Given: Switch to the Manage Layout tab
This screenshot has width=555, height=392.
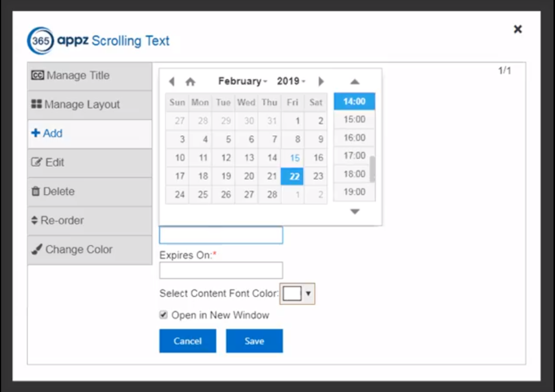Looking at the screenshot, I should coord(90,105).
